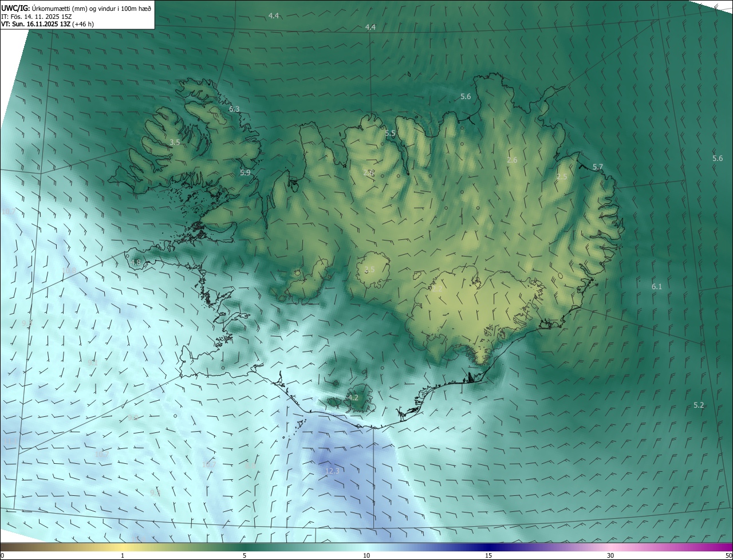Select the 6.3 value in the Westfjords
This screenshot has width=733, height=560.
click(234, 109)
